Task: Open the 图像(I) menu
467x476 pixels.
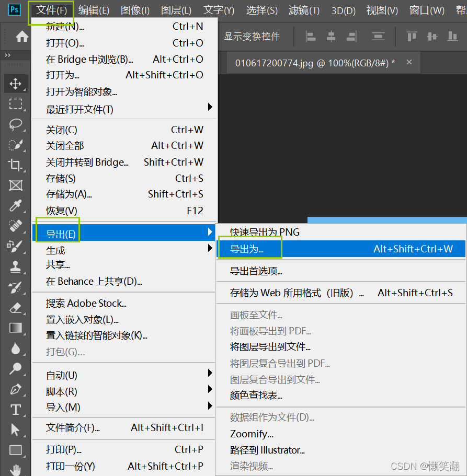Action: point(135,10)
